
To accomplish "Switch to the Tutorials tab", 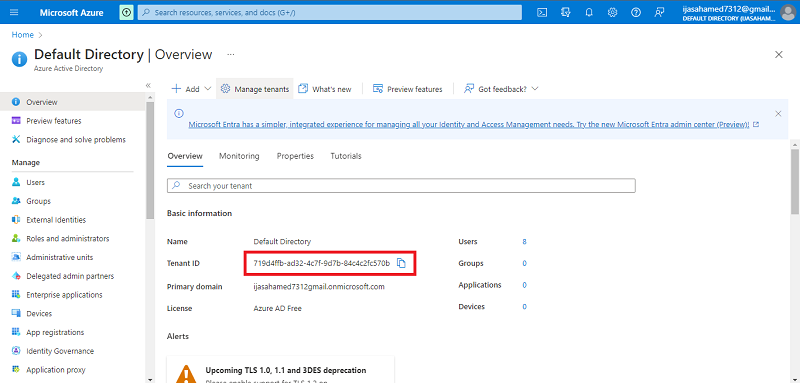I will pyautogui.click(x=346, y=156).
